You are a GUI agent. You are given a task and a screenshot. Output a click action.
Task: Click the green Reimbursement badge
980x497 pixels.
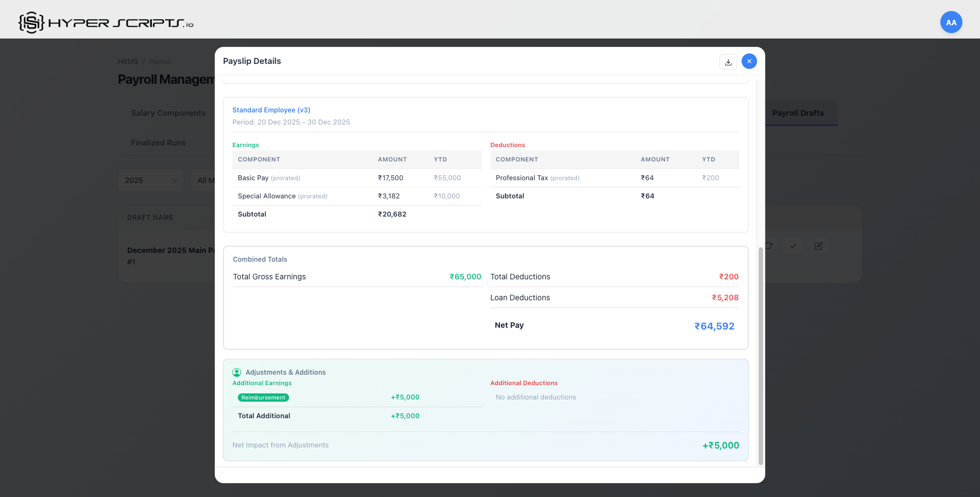[263, 397]
